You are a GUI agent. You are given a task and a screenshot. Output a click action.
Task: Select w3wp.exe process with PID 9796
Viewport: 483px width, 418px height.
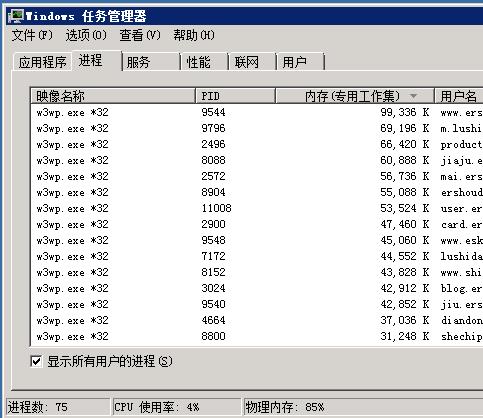click(257, 128)
